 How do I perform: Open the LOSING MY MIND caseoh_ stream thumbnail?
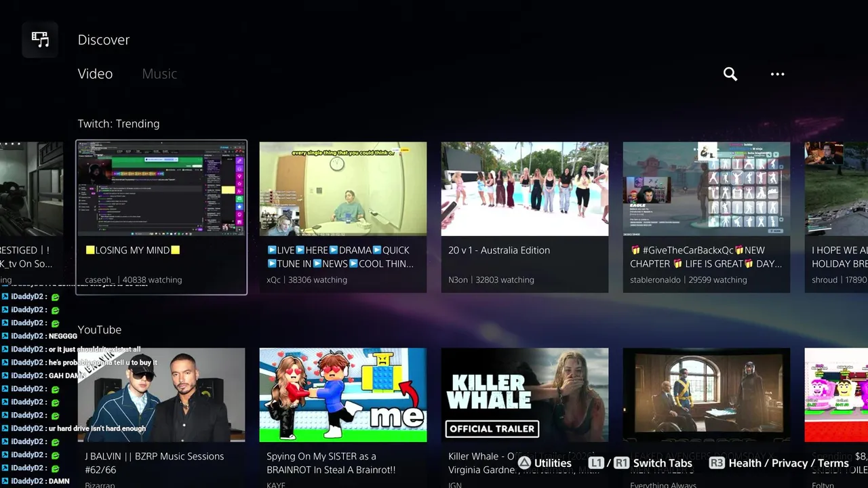[x=161, y=189]
